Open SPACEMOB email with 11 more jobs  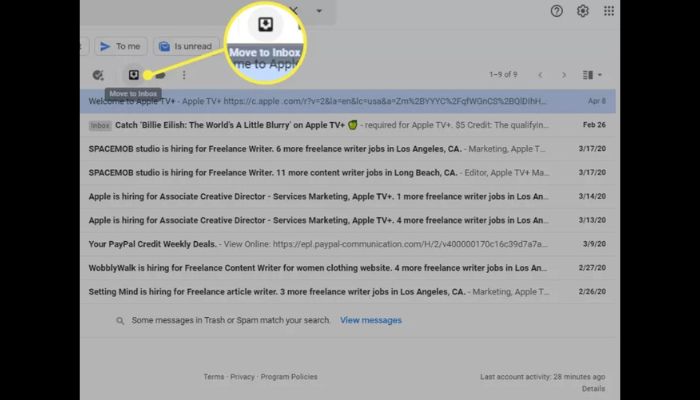[348, 172]
